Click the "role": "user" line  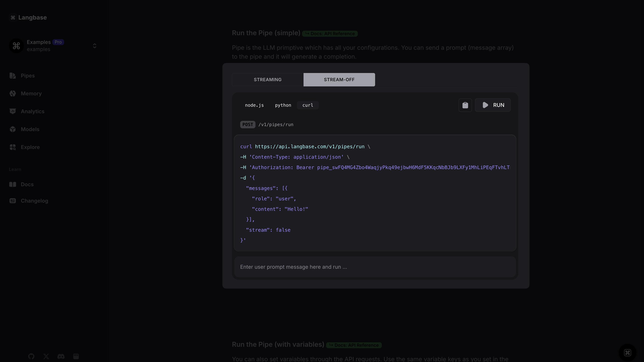274,199
